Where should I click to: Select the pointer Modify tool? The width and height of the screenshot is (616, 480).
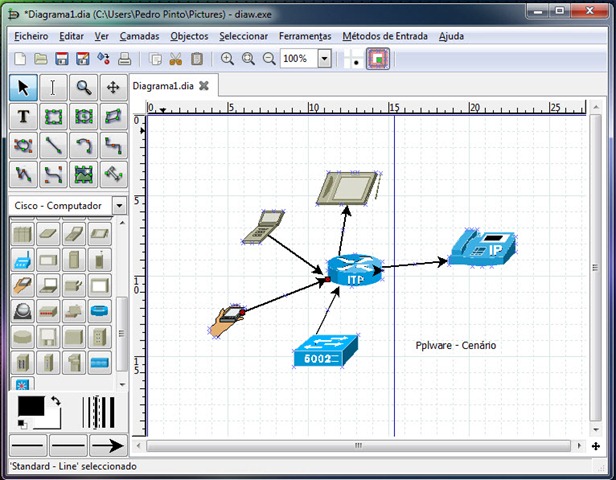point(24,87)
